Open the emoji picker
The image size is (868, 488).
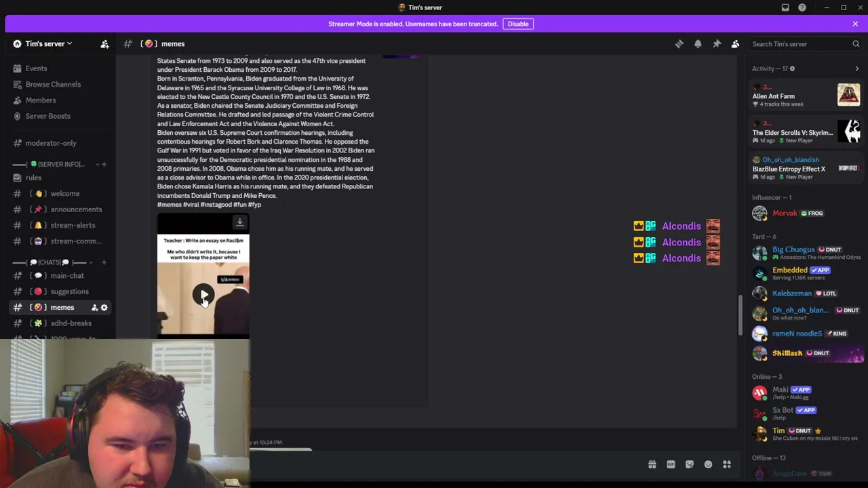708,464
